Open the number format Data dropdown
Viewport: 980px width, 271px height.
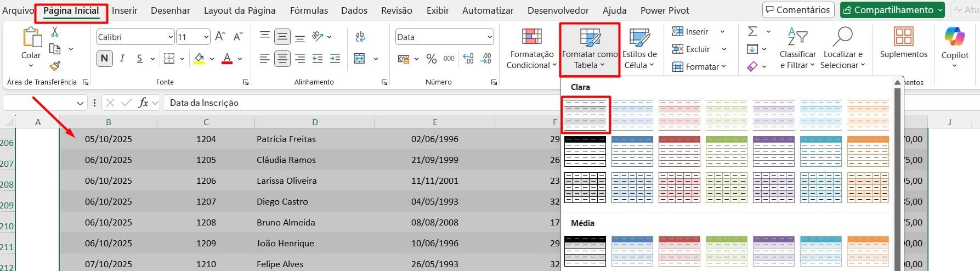pos(489,37)
